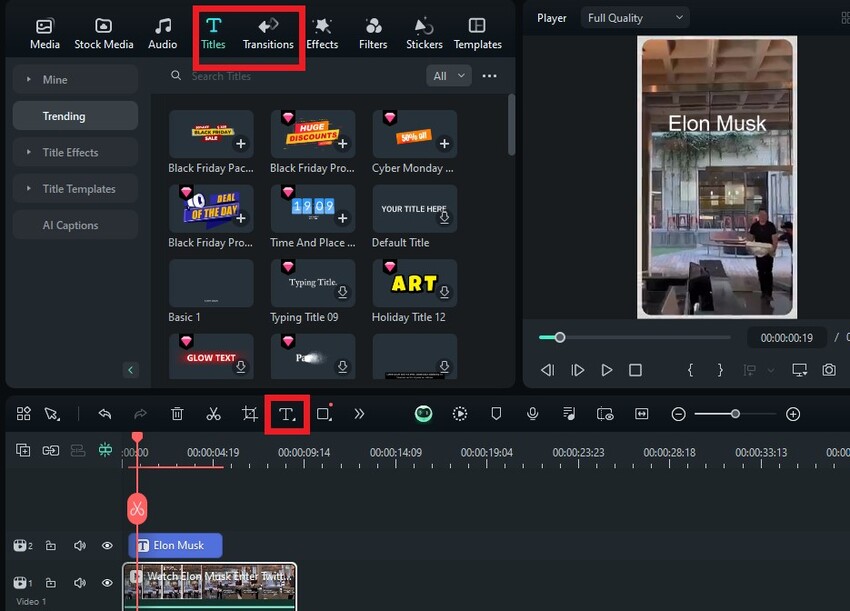Switch to the Audio tab
This screenshot has height=611, width=850.
[x=163, y=34]
